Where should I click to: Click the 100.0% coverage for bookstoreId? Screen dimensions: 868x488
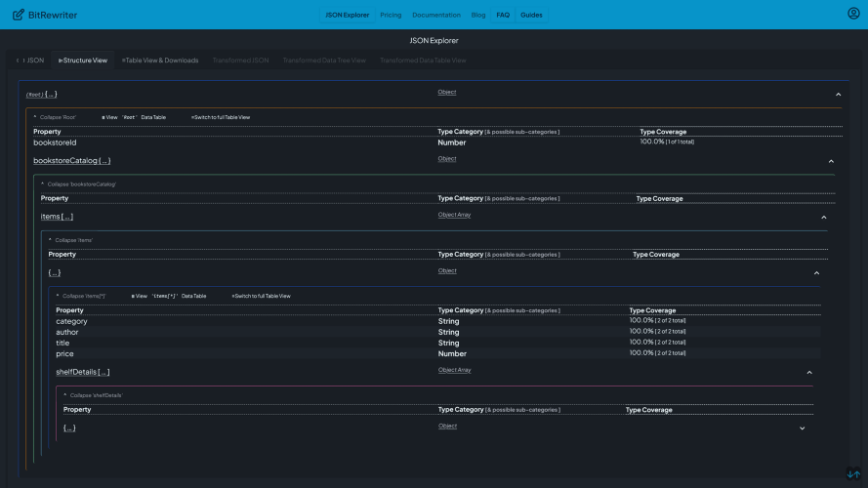tap(667, 142)
